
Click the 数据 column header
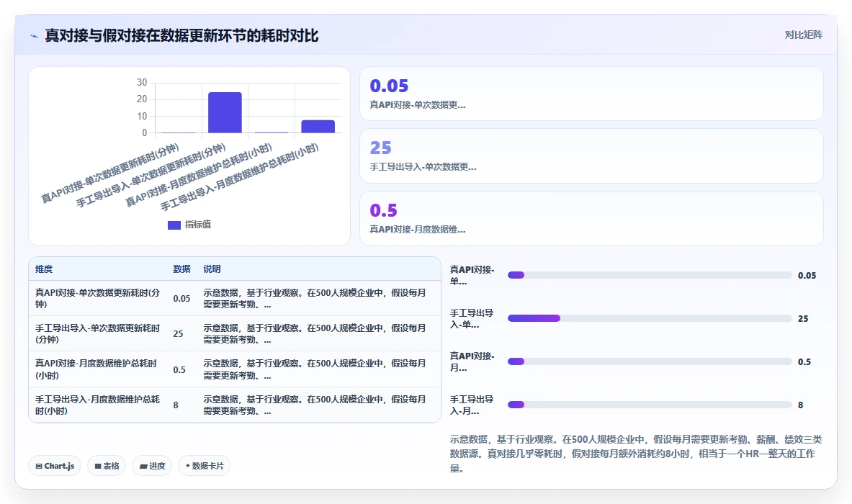182,269
